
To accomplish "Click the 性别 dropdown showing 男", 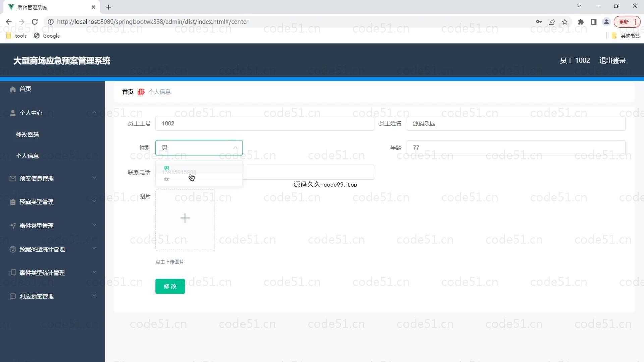I will (199, 148).
